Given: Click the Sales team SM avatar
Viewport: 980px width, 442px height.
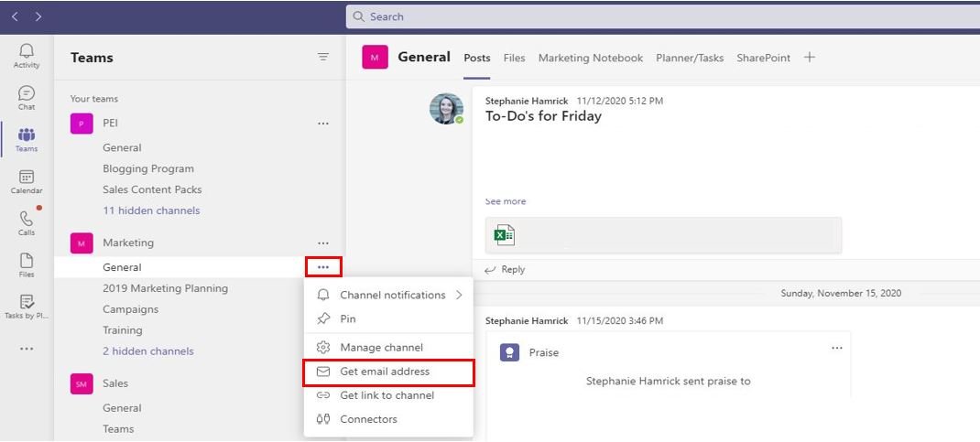Looking at the screenshot, I should (82, 384).
